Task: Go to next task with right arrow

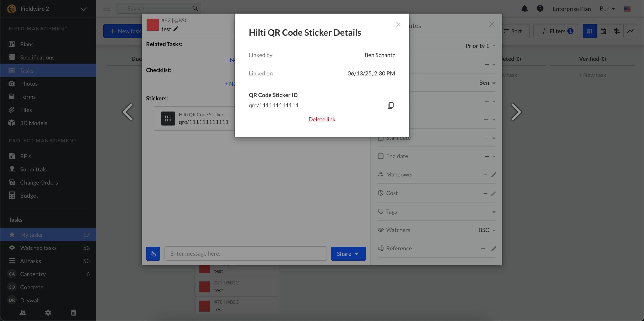Action: 516,112
